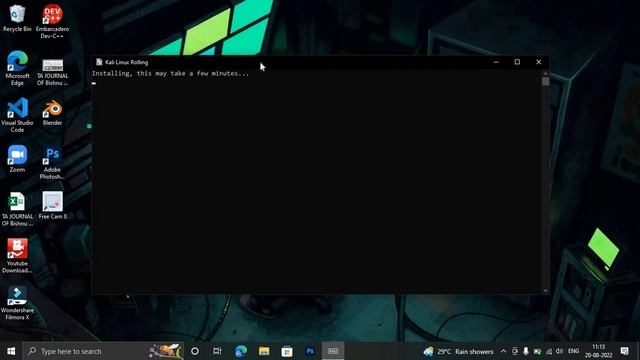Open the notification Action Center
The width and height of the screenshot is (640, 360).
(624, 351)
